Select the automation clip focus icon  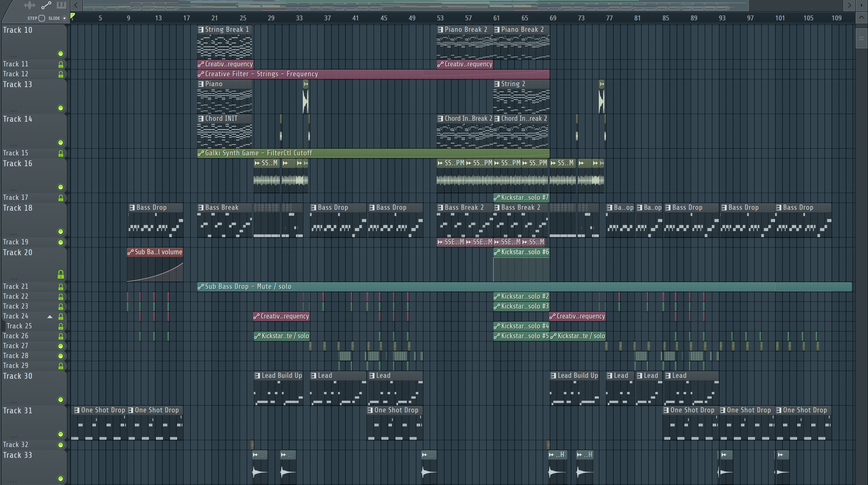point(46,5)
